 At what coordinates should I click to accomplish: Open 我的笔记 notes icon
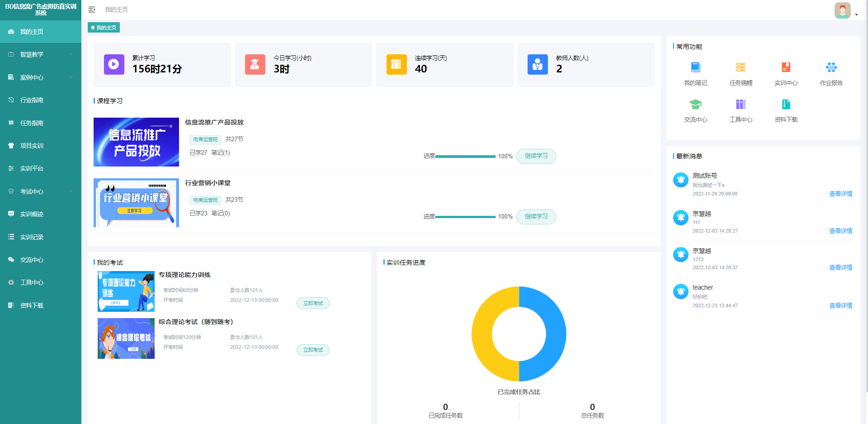(695, 67)
